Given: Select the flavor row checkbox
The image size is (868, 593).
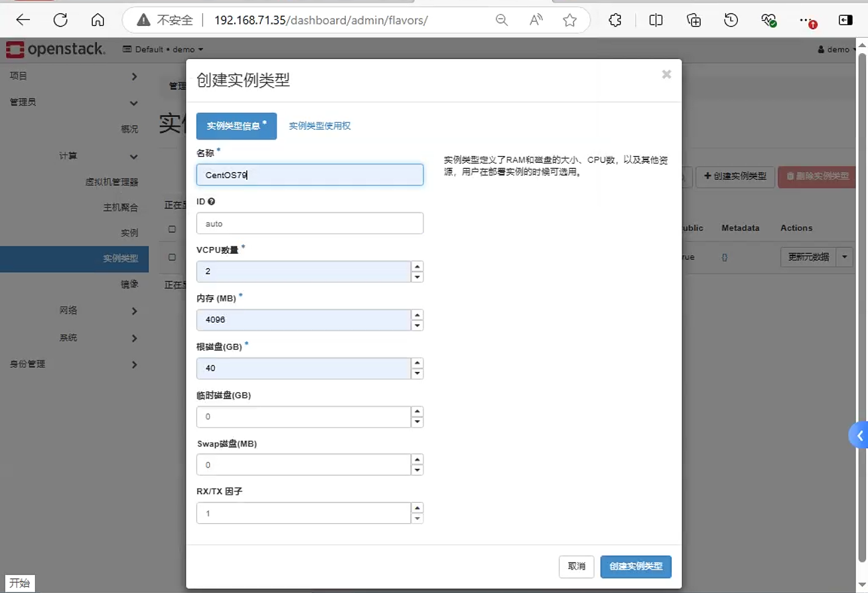Looking at the screenshot, I should point(172,257).
